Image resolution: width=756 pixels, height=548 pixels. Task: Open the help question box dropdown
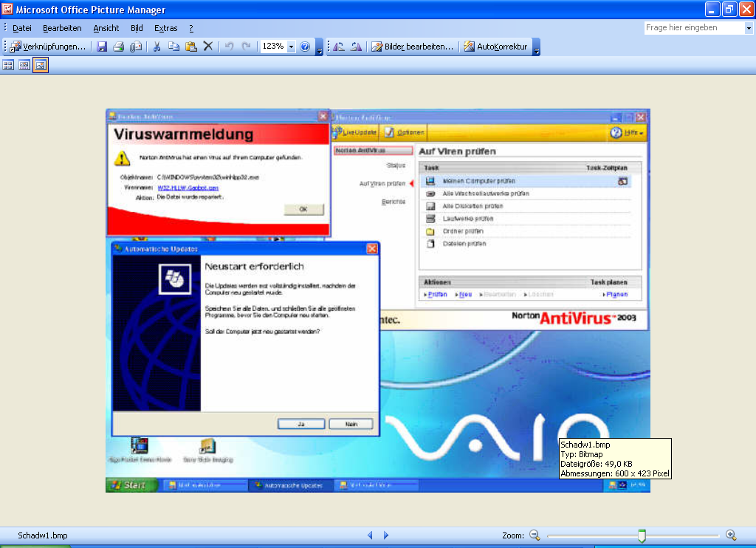pyautogui.click(x=749, y=28)
